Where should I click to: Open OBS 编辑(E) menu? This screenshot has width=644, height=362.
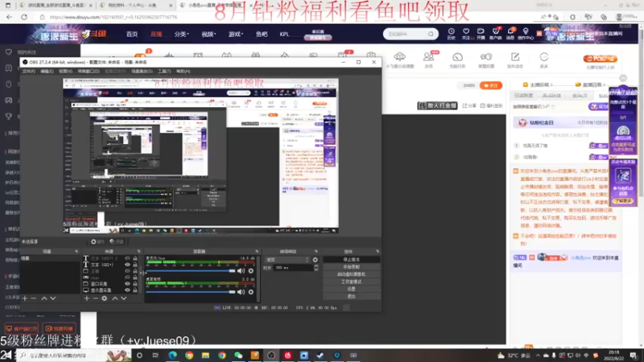(47, 72)
